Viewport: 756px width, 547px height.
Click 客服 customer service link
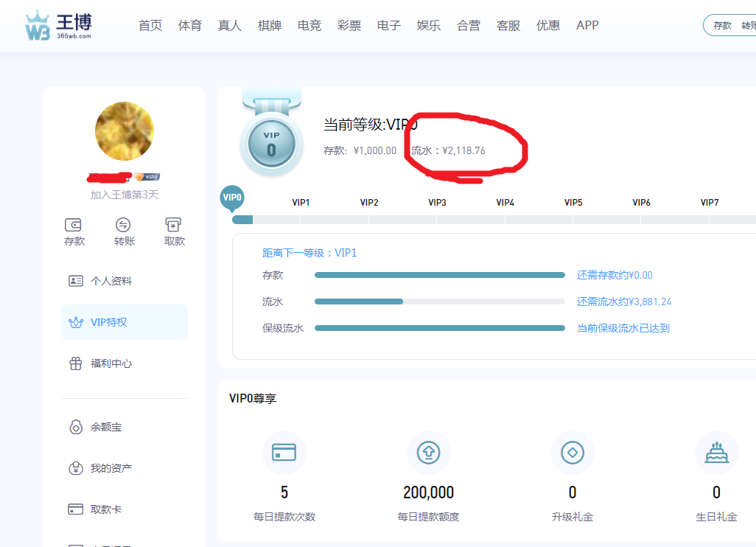point(508,25)
